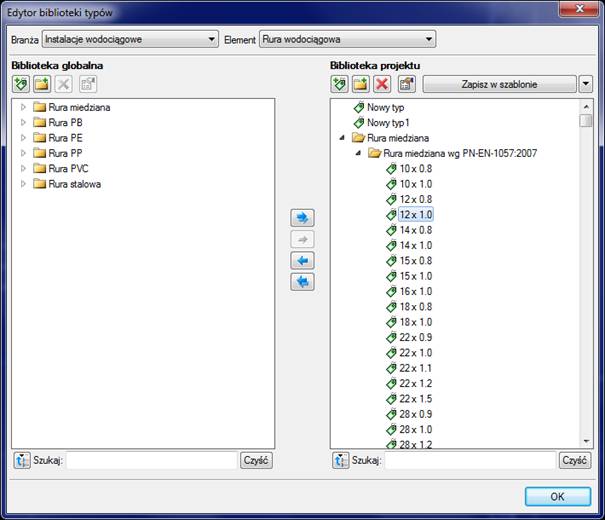Select Rura PE label in global library
This screenshot has height=520, width=605.
click(66, 138)
